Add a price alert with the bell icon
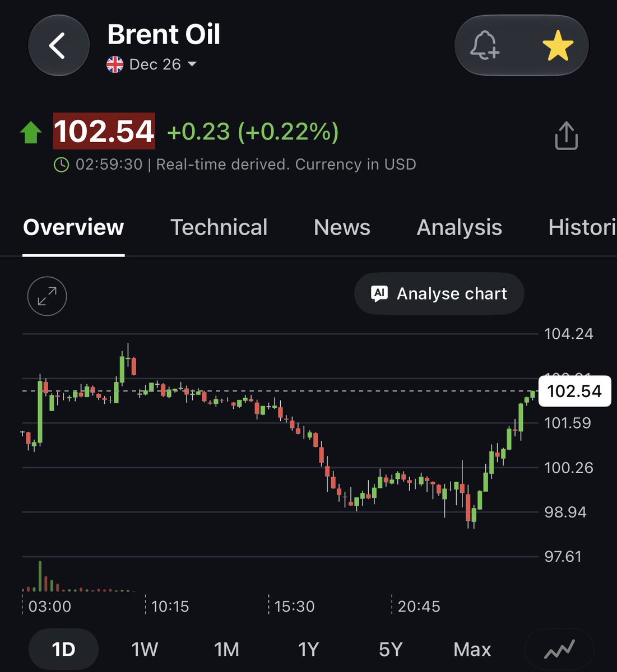The height and width of the screenshot is (672, 617). click(485, 45)
